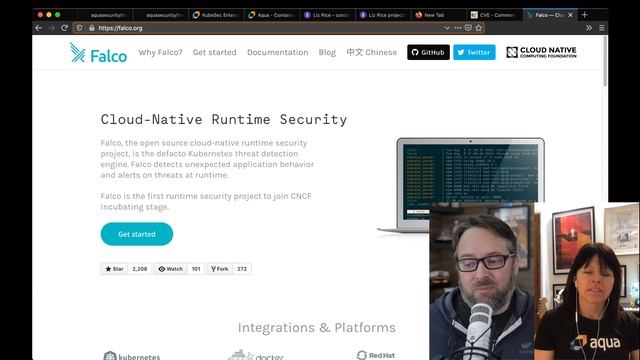Switch to the Aqua - Container tab
The height and width of the screenshot is (360, 640).
pyautogui.click(x=272, y=15)
